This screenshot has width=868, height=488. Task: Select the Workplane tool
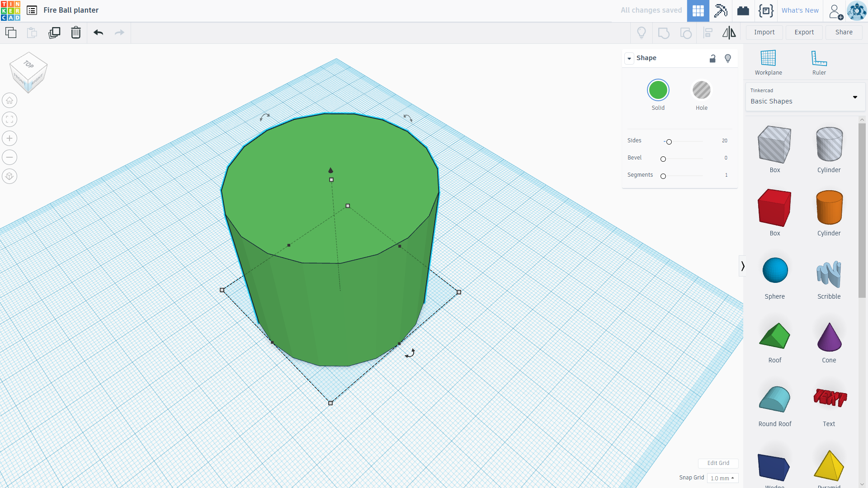768,63
